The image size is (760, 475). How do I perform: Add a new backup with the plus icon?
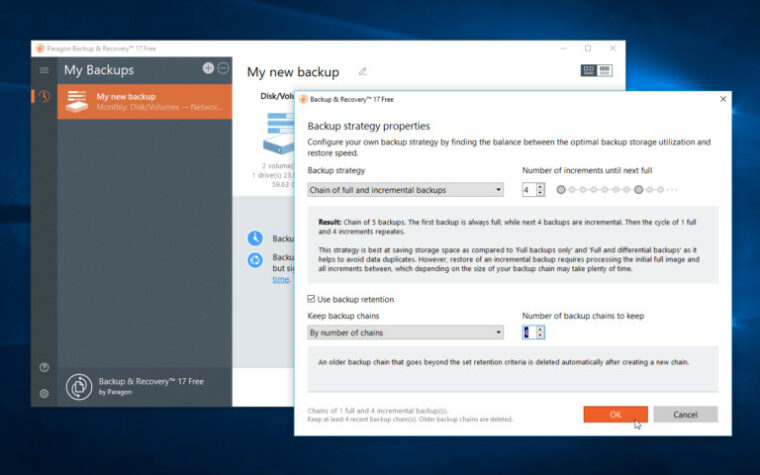point(208,68)
